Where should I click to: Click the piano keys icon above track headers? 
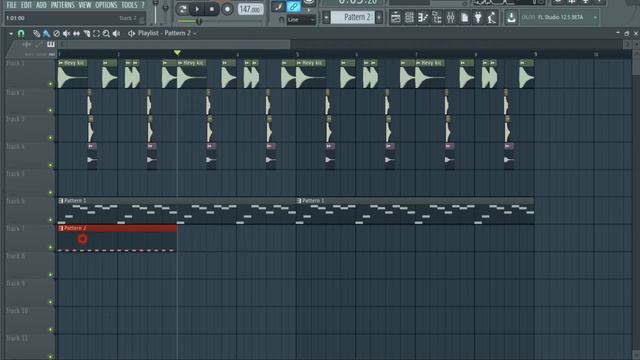click(51, 44)
